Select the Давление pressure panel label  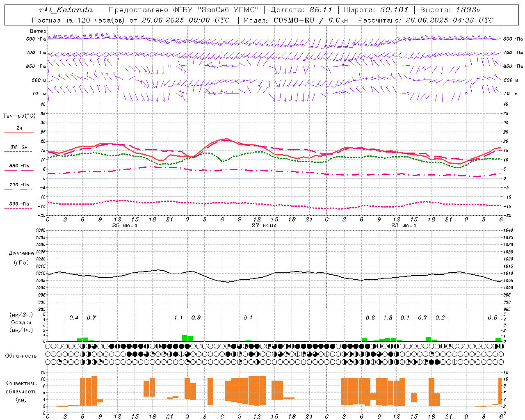coord(21,253)
